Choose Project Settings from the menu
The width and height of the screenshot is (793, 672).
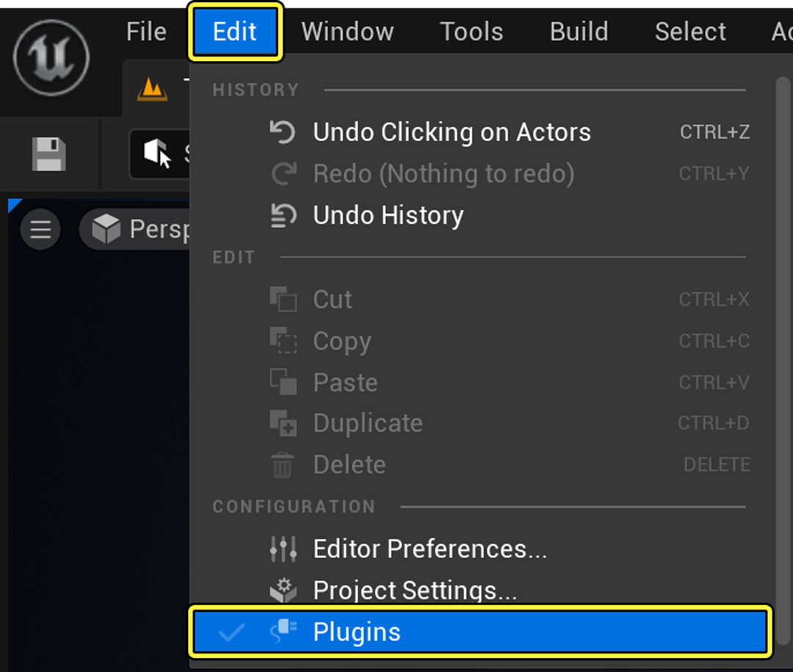click(413, 589)
